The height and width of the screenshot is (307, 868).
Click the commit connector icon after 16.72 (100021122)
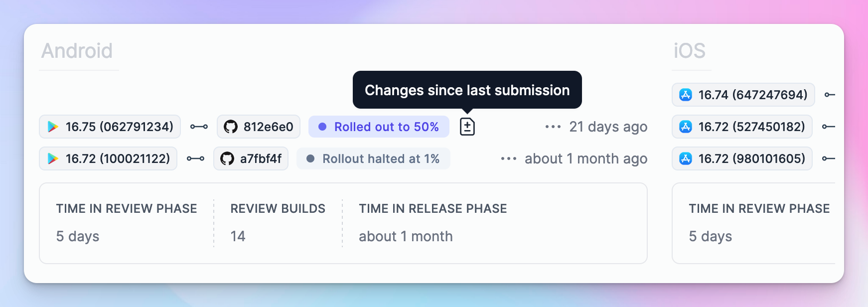[195, 158]
